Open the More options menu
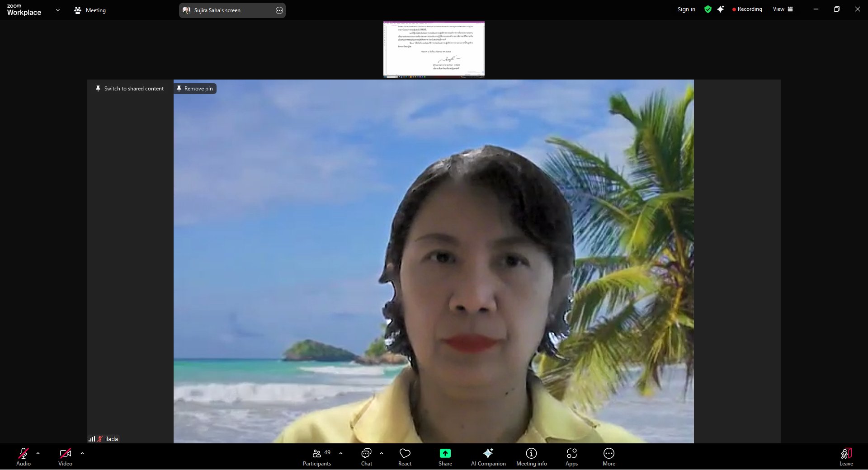868x470 pixels. pos(609,456)
